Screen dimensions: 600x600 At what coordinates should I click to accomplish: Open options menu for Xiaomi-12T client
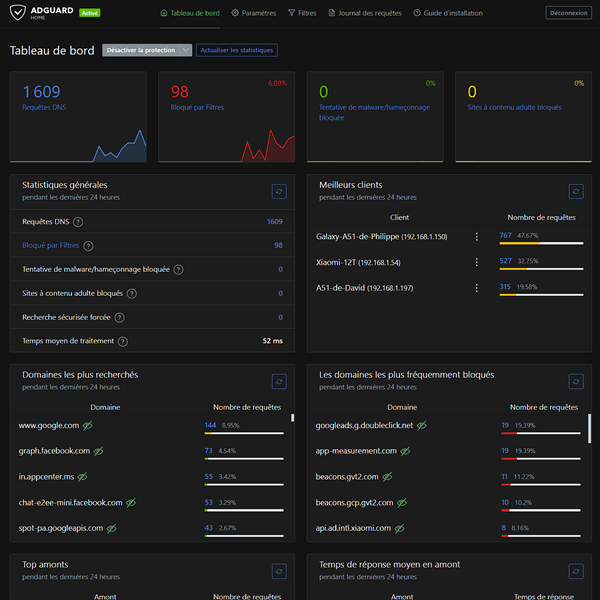pos(476,262)
